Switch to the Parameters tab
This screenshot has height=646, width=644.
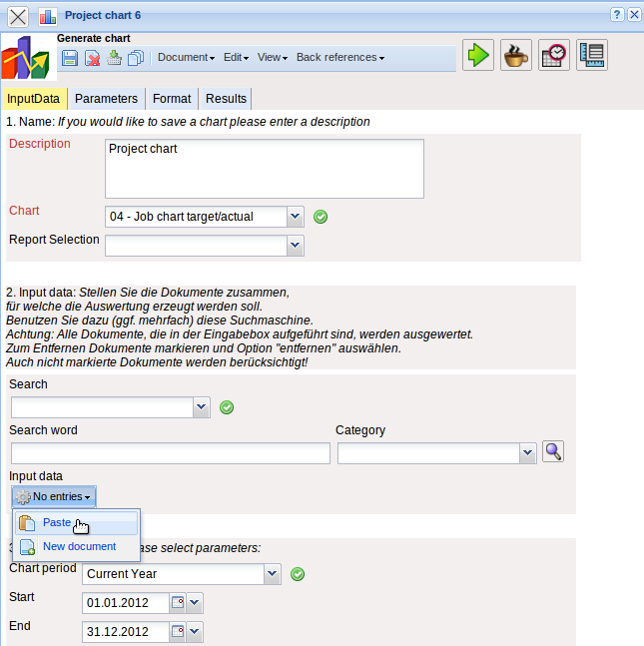click(106, 99)
